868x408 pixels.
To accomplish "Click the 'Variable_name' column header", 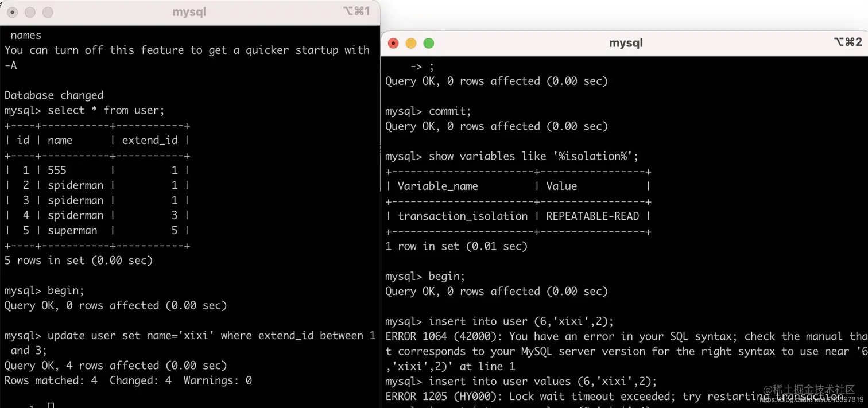I will [x=437, y=186].
